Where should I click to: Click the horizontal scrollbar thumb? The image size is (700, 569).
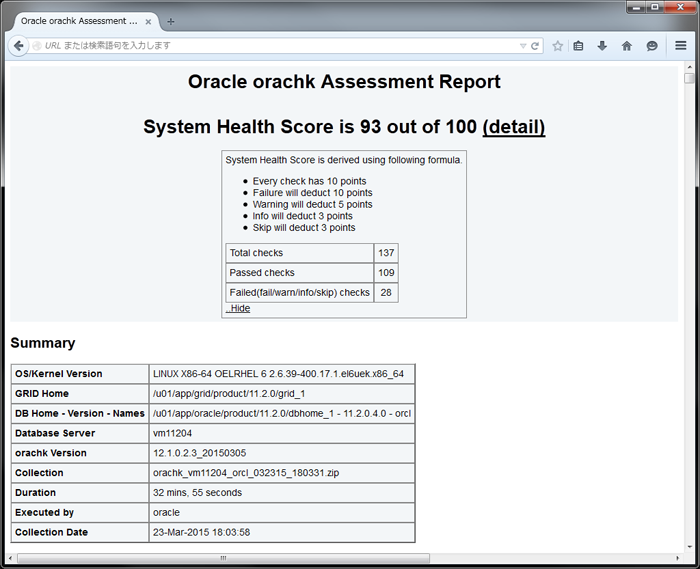223,558
